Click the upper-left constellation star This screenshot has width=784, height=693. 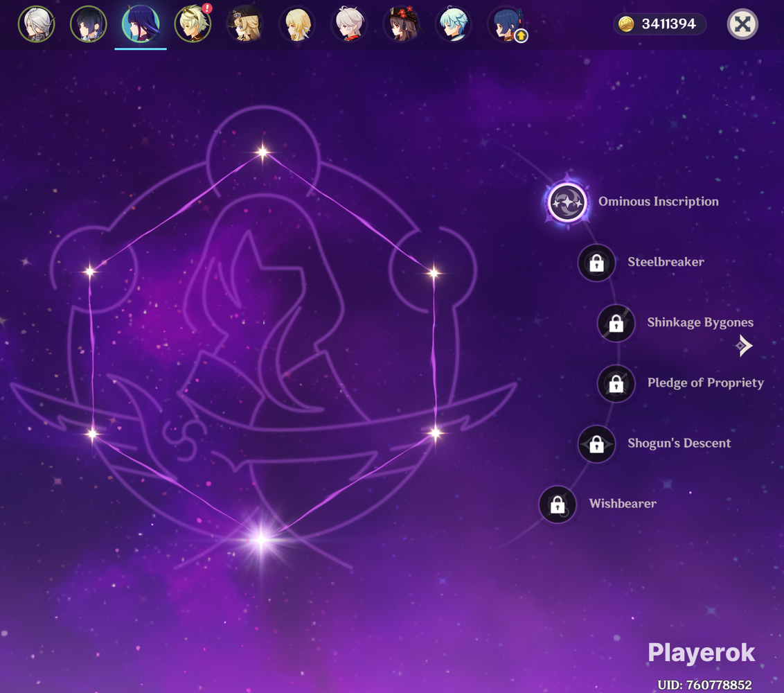[x=90, y=272]
